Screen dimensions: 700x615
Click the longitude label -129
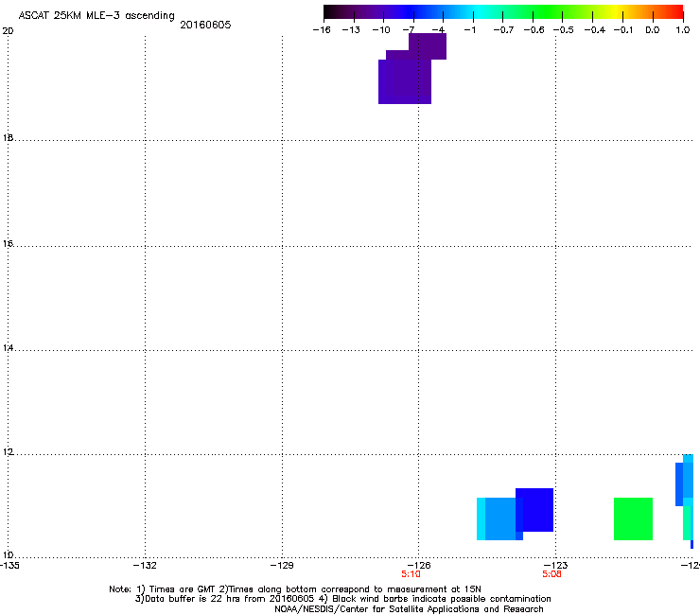(282, 565)
